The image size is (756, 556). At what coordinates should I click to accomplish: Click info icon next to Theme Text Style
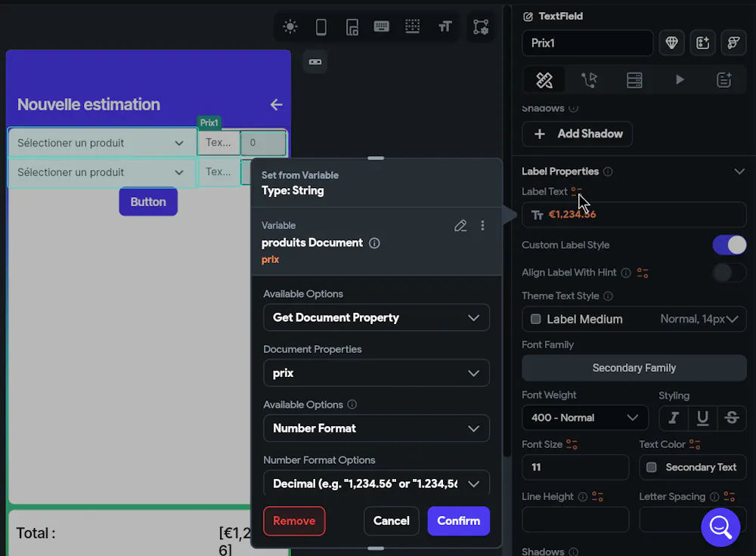coord(608,296)
